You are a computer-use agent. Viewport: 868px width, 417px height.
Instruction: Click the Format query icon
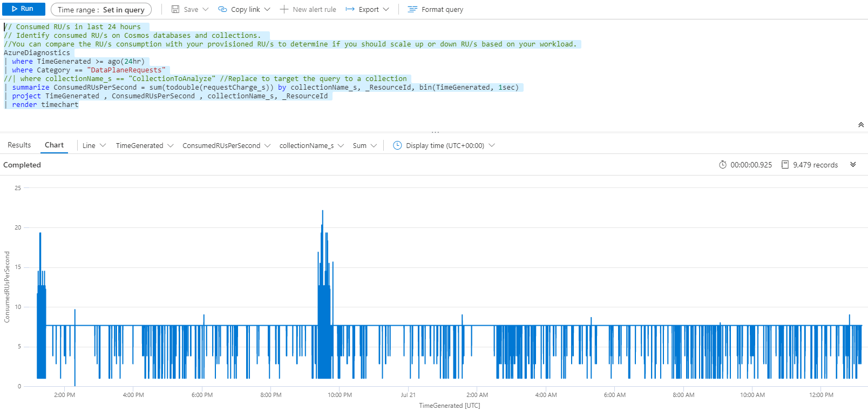[412, 9]
